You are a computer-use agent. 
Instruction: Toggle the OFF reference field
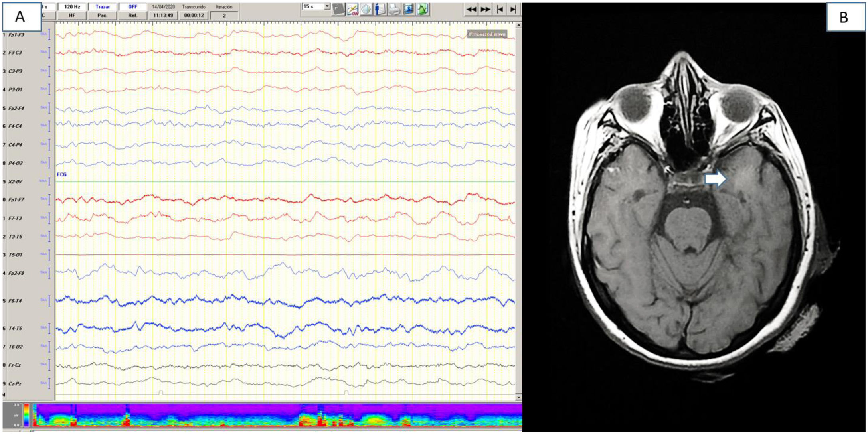click(x=132, y=7)
